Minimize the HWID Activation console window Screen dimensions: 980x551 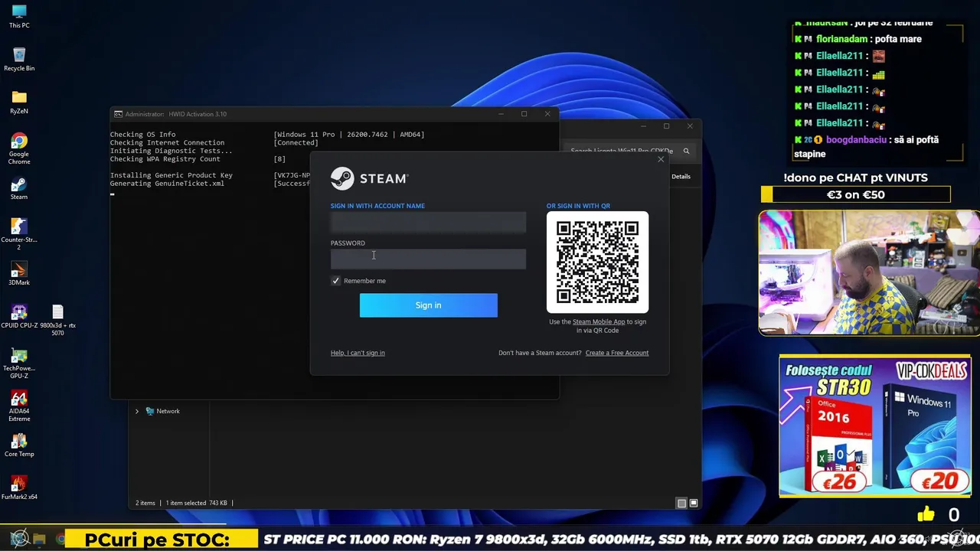click(x=501, y=114)
